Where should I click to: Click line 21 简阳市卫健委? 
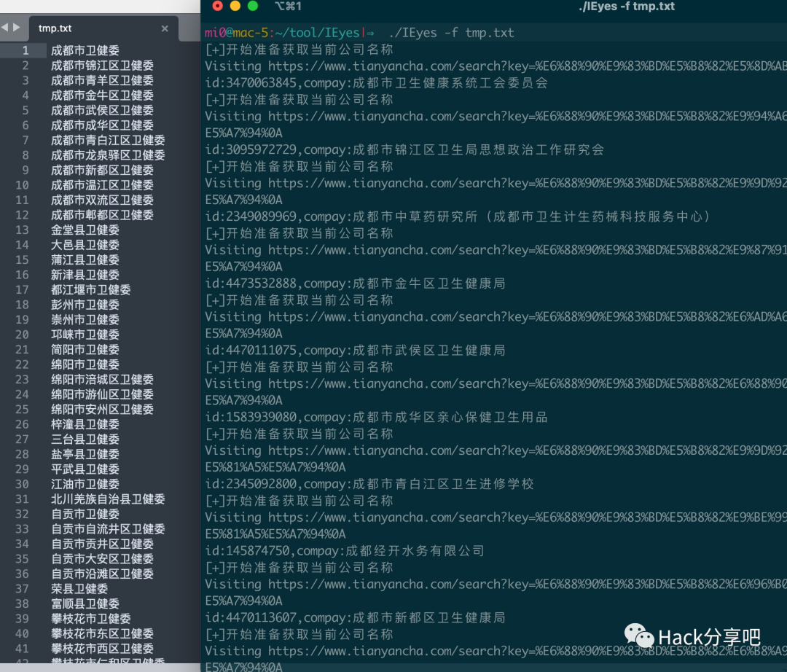(x=85, y=350)
